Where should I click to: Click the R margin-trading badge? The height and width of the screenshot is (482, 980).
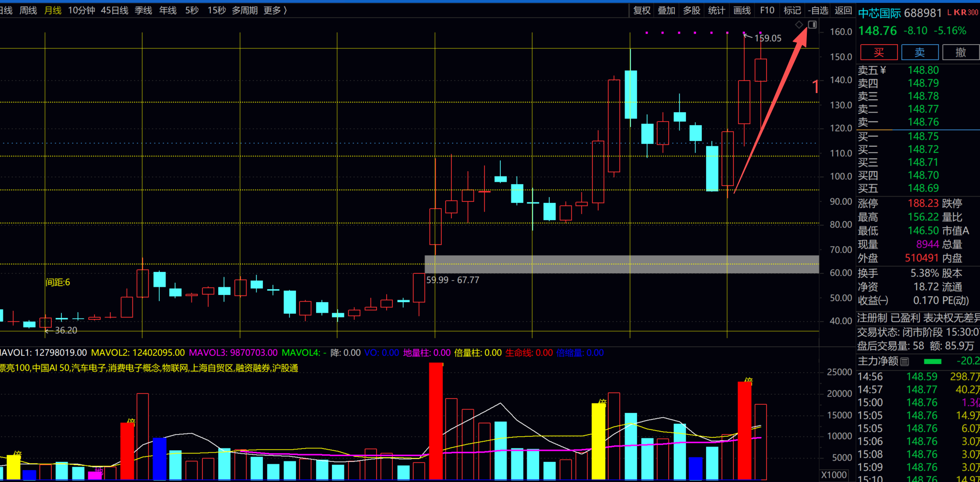(963, 12)
